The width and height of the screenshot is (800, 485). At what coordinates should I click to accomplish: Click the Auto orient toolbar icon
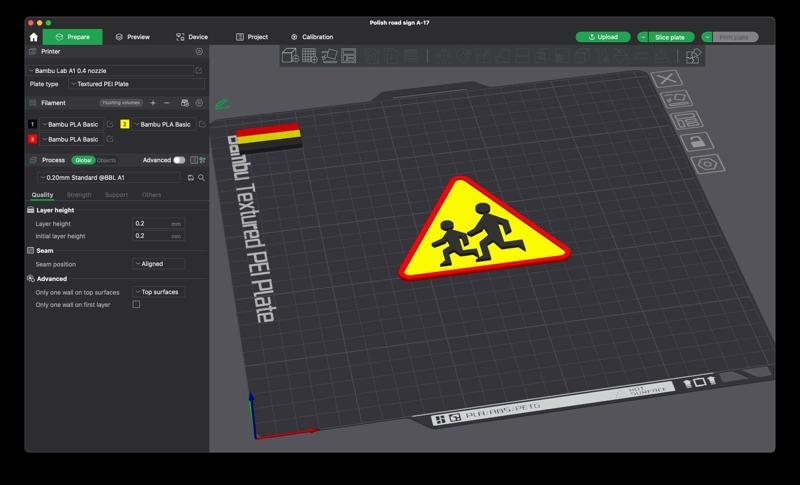click(x=329, y=55)
